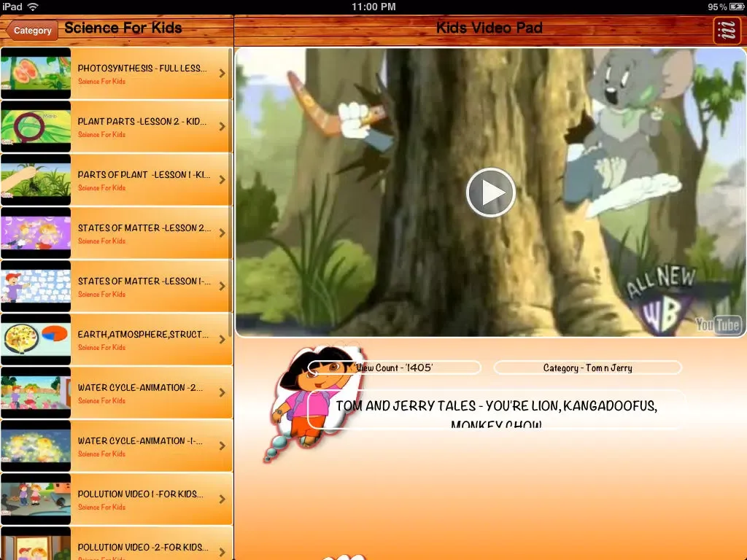Click chevron on Earth, Atmosphere, Structure row
The width and height of the screenshot is (747, 560).
click(222, 340)
